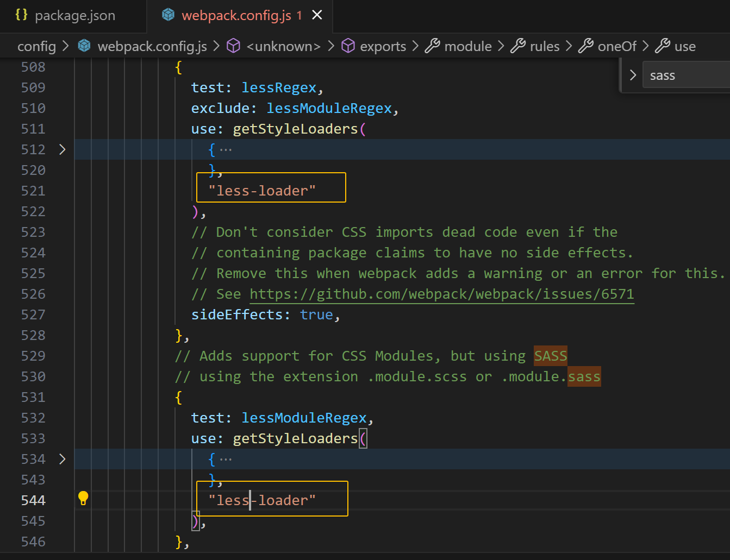Click line number 546

coord(33,542)
